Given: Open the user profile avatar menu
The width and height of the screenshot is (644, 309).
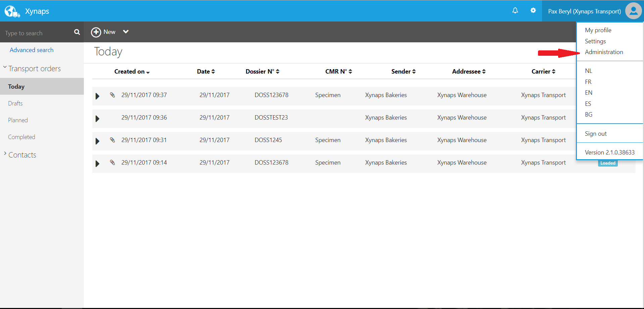Looking at the screenshot, I should pos(633,10).
